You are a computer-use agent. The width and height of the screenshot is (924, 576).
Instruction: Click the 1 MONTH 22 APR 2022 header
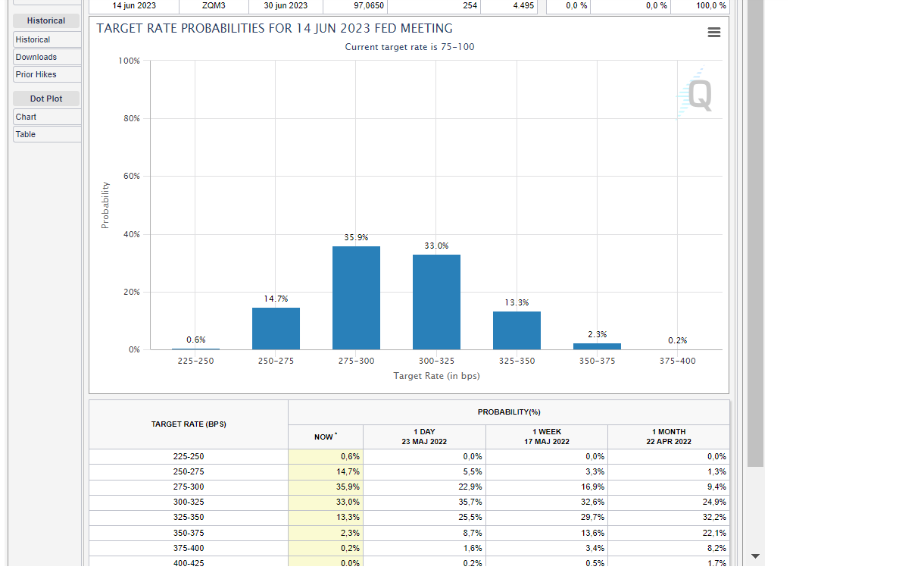pyautogui.click(x=668, y=437)
